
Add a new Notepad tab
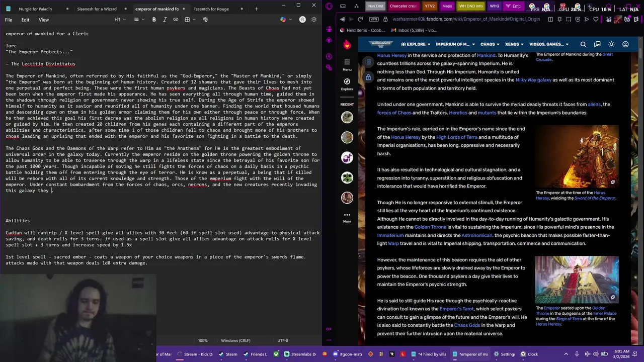pyautogui.click(x=256, y=9)
